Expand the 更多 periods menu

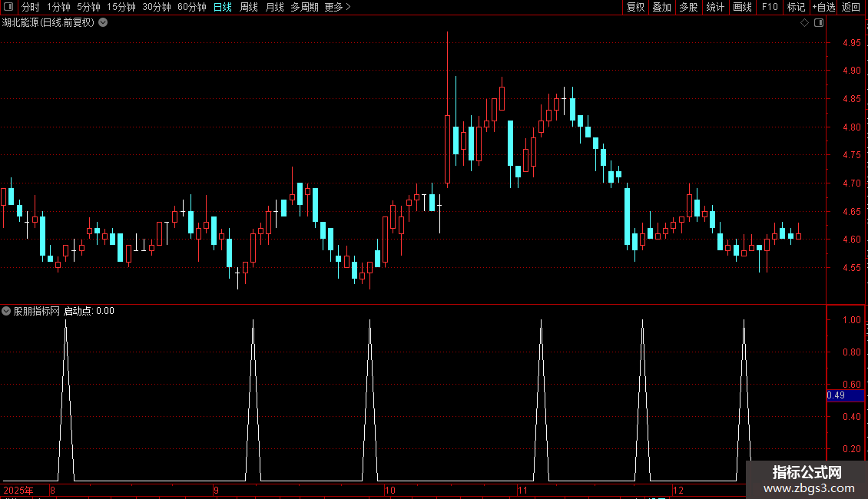[338, 7]
